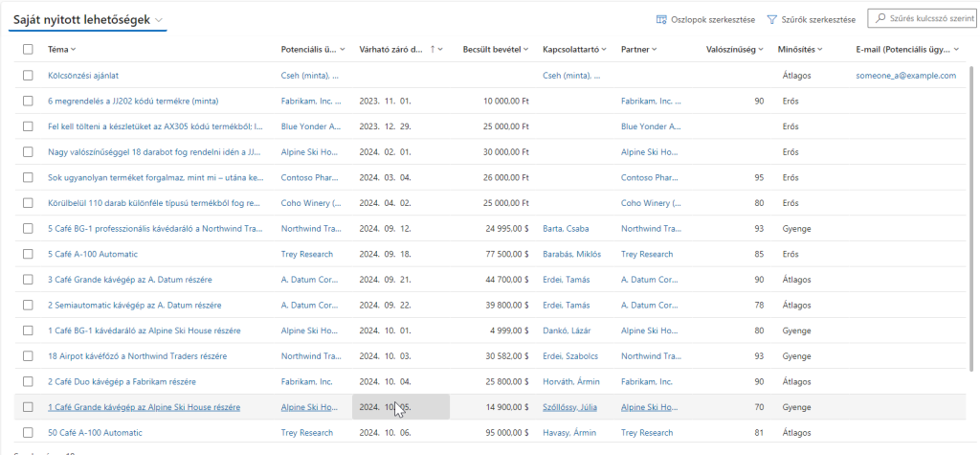Viewport: 980px width, 455px height.
Task: Open contact Dankó, Lázár
Action: click(567, 330)
